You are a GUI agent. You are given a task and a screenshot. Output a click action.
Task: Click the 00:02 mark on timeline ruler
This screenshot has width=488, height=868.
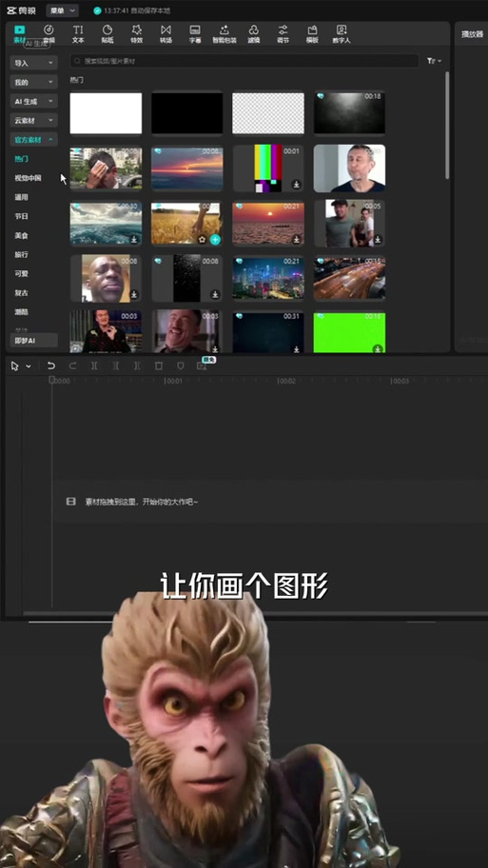[x=286, y=381]
